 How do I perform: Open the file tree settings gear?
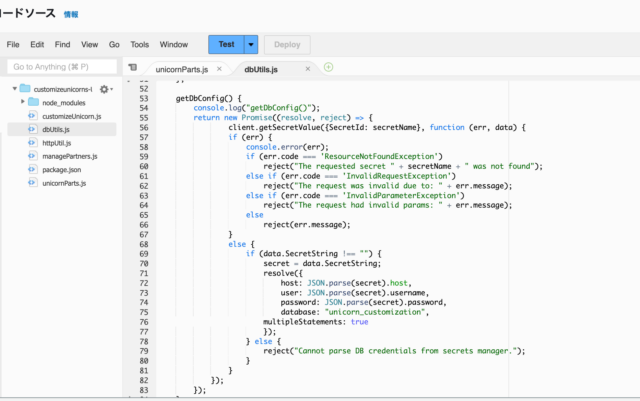tap(103, 89)
